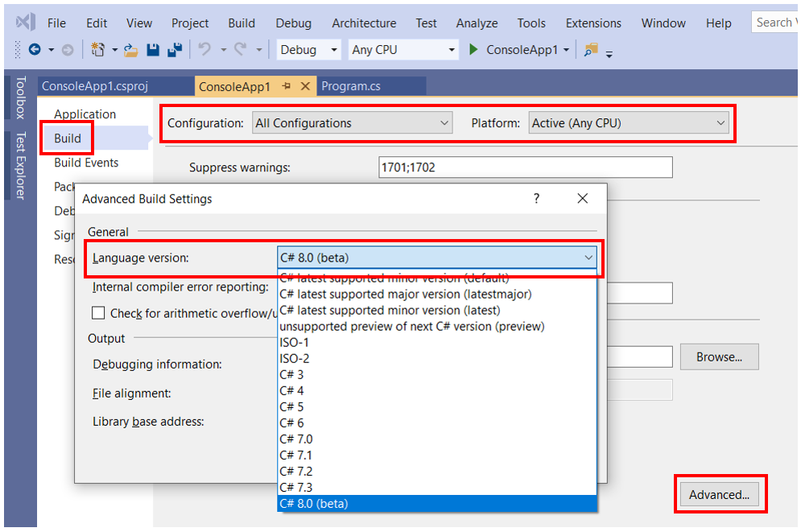Choose C# 7.0 from the language list
Viewport: 801px width, 532px height.
point(437,439)
